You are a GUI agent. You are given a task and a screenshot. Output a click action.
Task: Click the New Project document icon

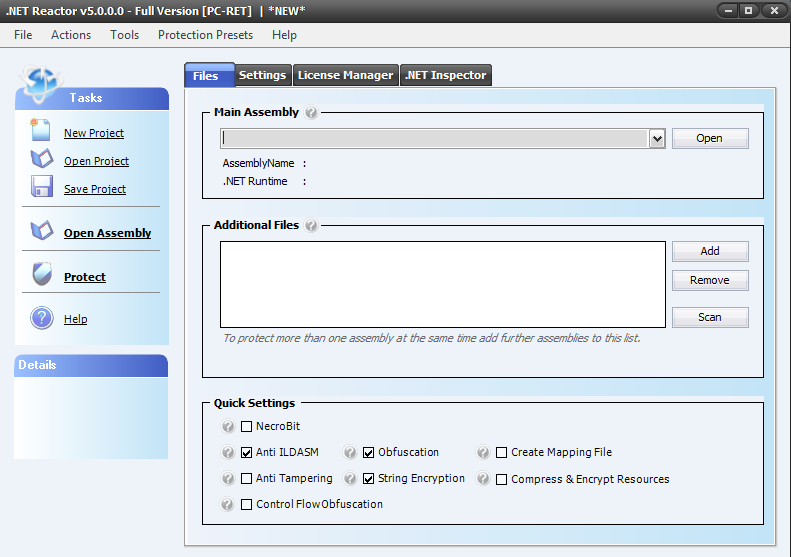click(40, 130)
